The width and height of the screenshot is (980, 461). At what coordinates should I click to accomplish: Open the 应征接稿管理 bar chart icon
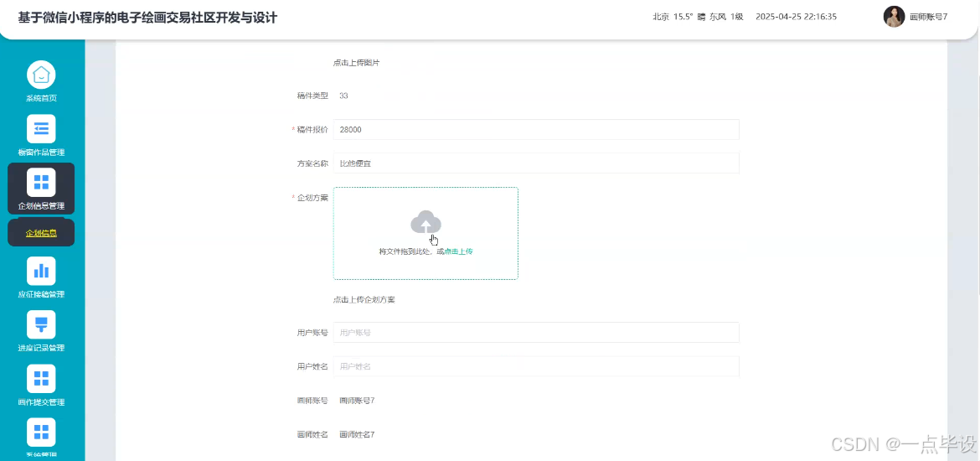[x=41, y=271]
